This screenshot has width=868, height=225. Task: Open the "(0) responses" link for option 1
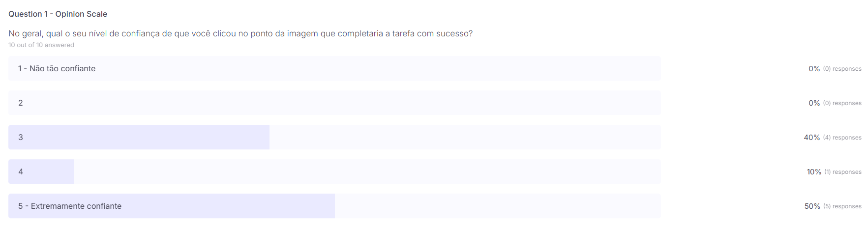tap(842, 69)
